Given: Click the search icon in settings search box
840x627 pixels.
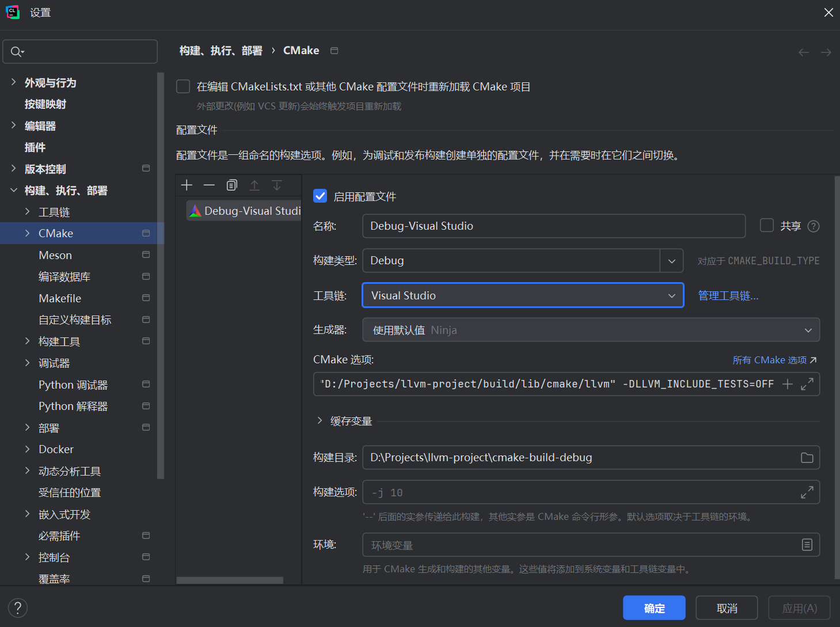Looking at the screenshot, I should coord(17,52).
